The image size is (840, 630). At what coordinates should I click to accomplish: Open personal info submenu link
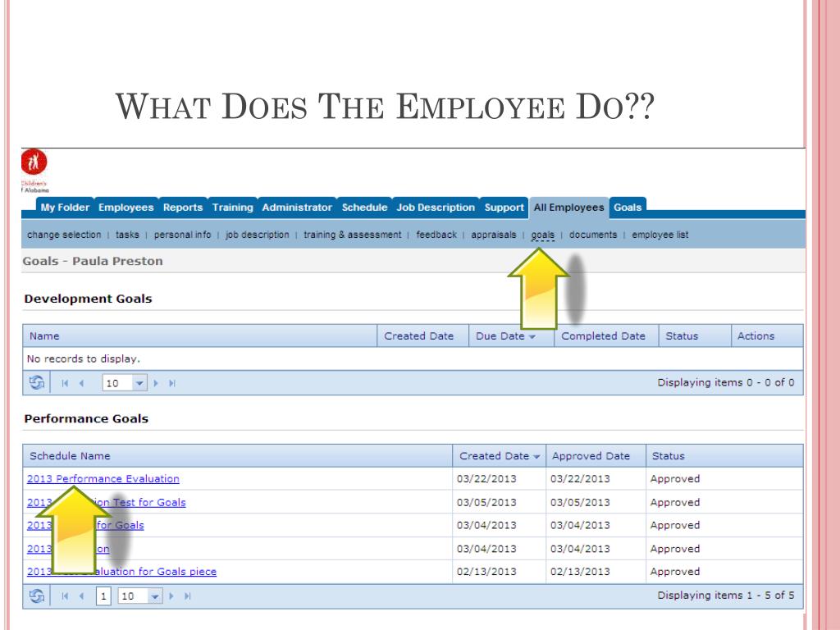pyautogui.click(x=182, y=235)
